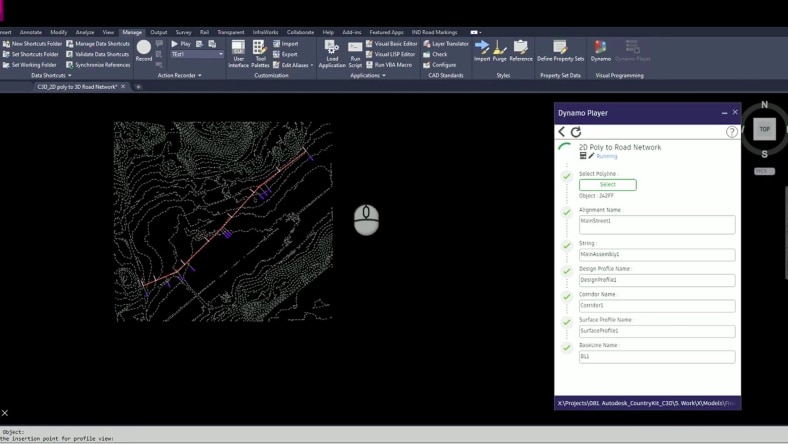
Task: Play the recorded action macro
Action: (180, 44)
